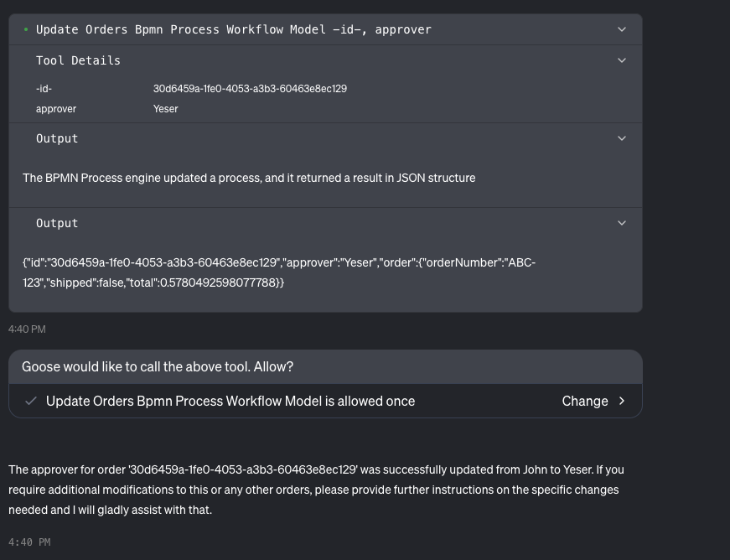Collapse the first Output section chevron

coord(622,138)
